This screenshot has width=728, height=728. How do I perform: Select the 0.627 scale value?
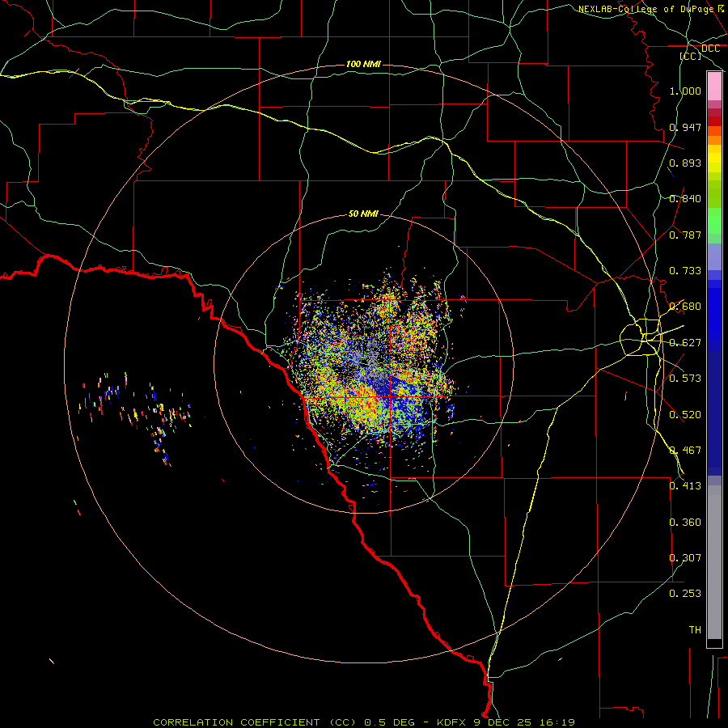(x=685, y=343)
